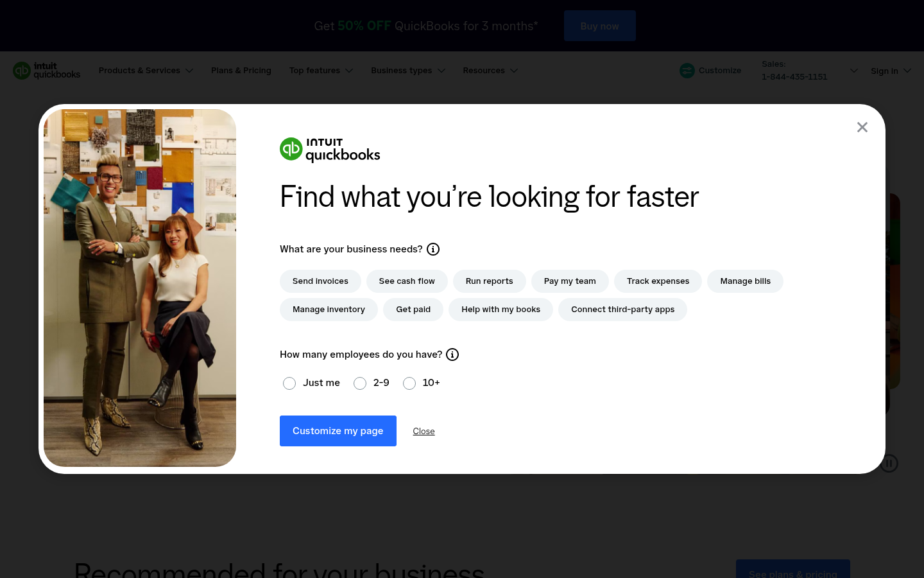
Task: Click the info icon beside business needs question
Action: point(433,249)
